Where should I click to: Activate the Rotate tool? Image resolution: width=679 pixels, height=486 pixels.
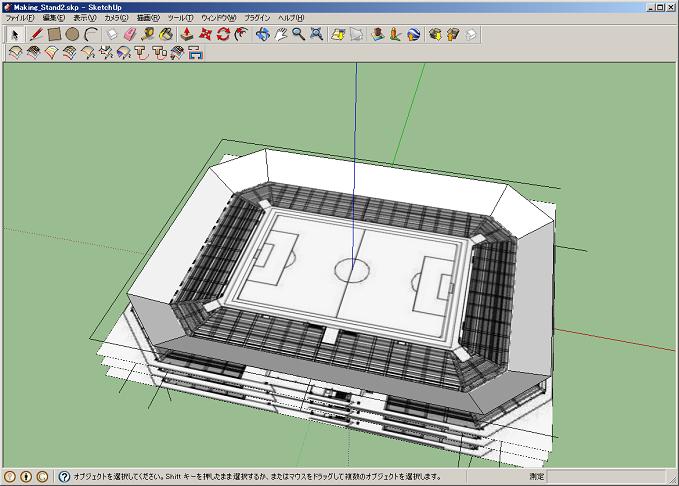click(x=223, y=34)
